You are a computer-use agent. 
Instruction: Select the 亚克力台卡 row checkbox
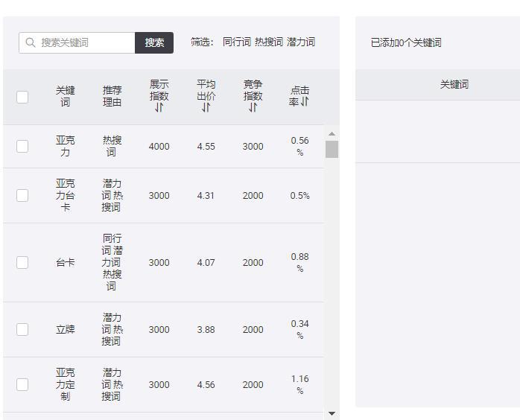tap(22, 196)
